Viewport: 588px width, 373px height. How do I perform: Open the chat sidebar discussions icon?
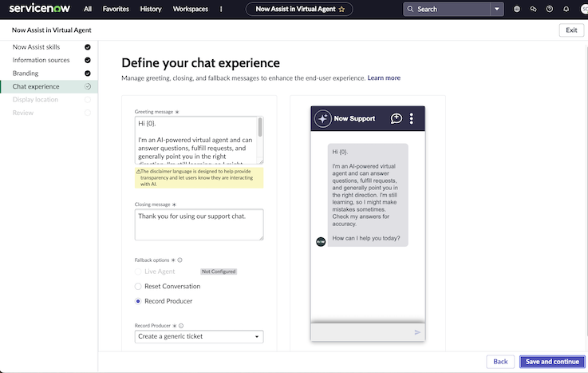[x=533, y=9]
